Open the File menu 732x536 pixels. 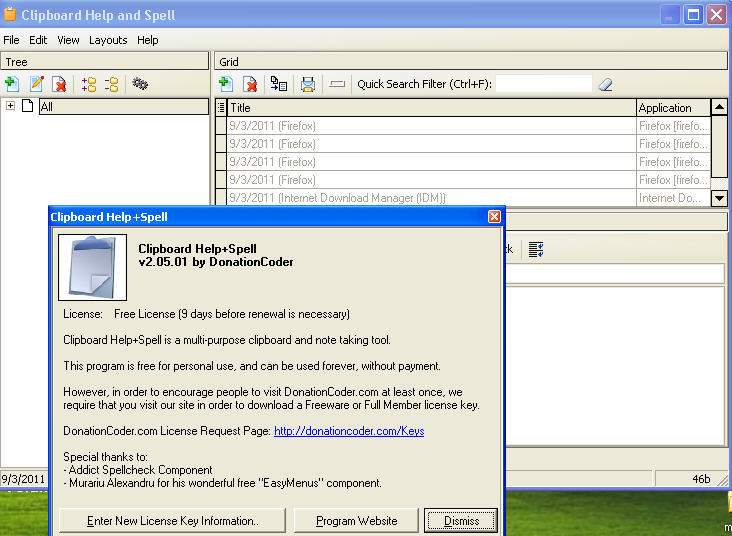(11, 40)
